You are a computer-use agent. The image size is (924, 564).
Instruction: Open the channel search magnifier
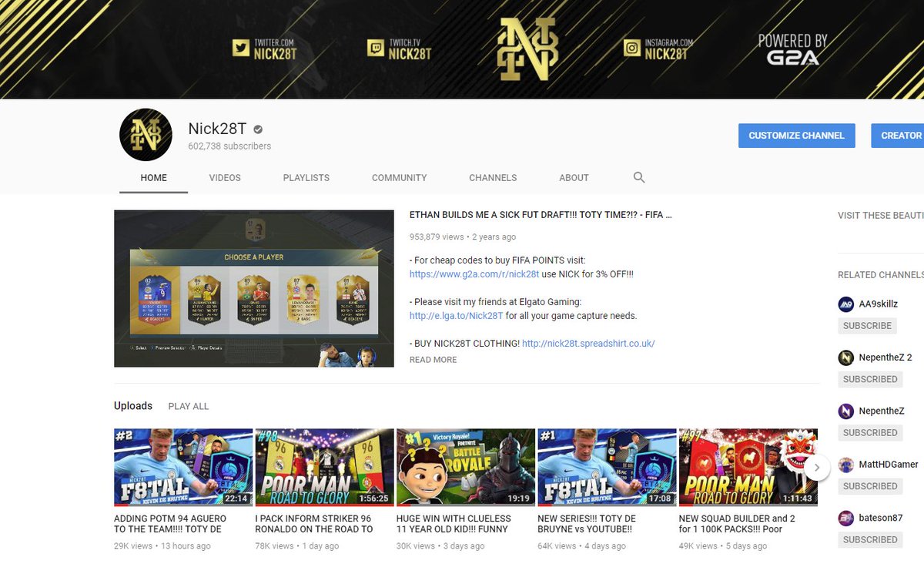[x=638, y=177]
